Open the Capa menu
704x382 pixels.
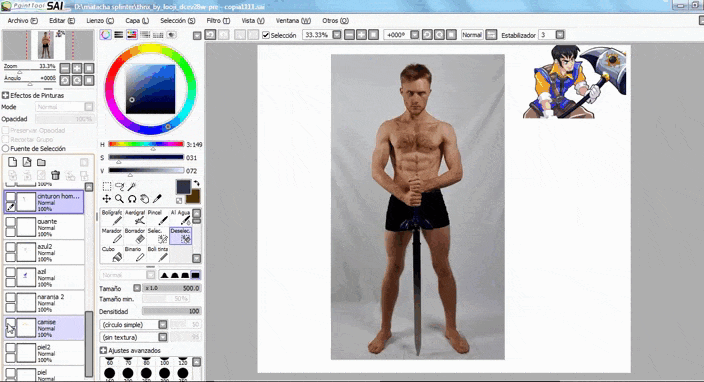click(x=137, y=21)
